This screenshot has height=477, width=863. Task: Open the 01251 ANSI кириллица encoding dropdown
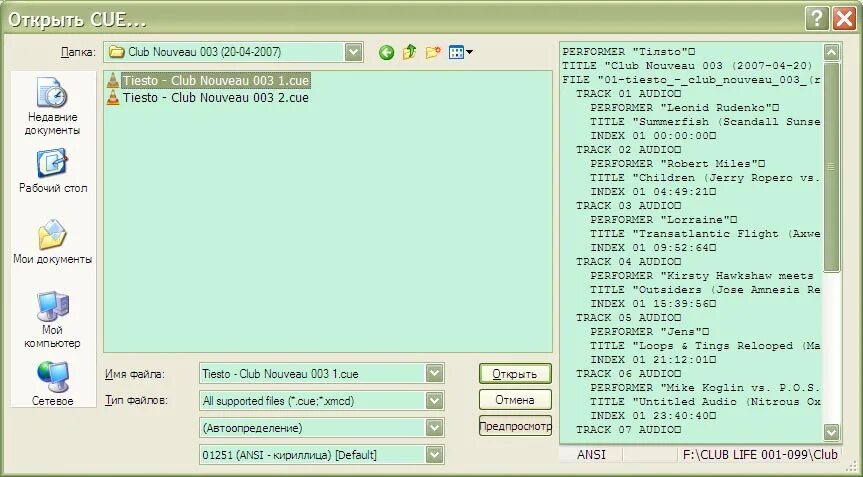(434, 455)
